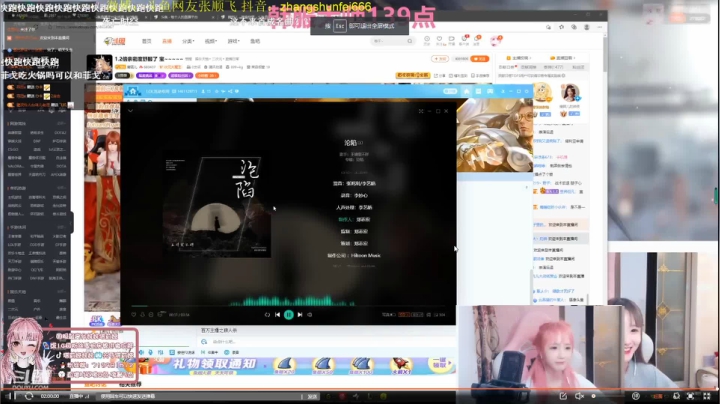Pause the song in the music player
720x404 pixels.
pos(288,314)
